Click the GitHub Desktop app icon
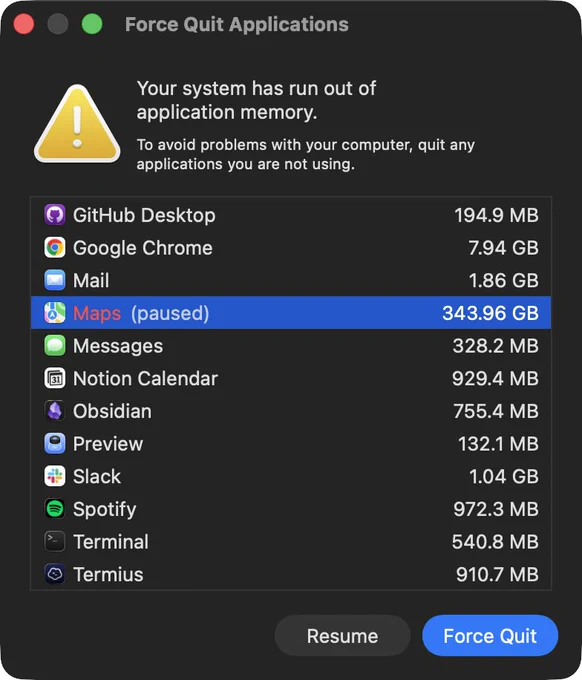 (x=55, y=215)
